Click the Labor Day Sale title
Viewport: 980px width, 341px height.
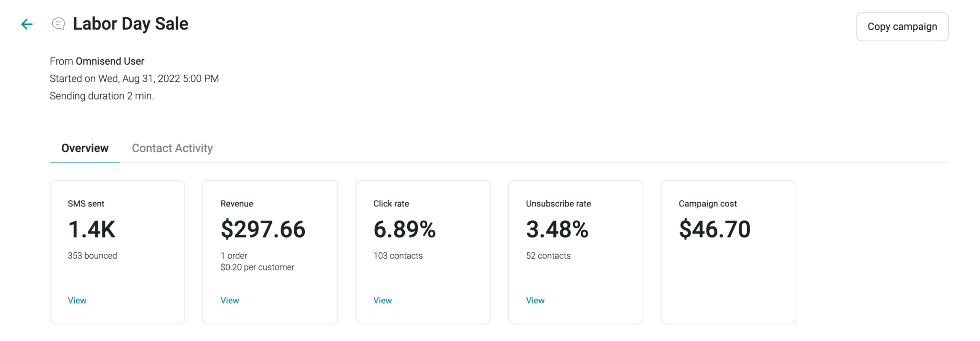coord(130,23)
